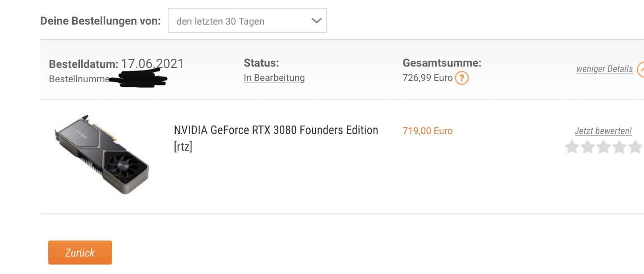Click the dropdown chevron arrow
Viewport: 644px width, 274px height.
[x=316, y=21]
